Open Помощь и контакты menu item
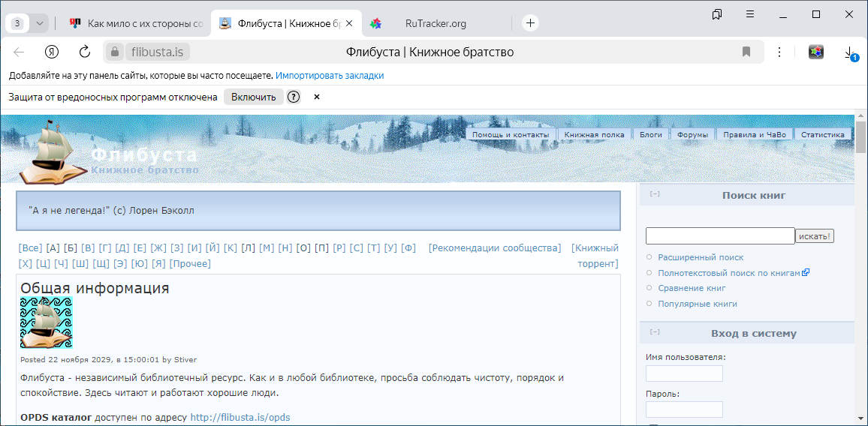The height and width of the screenshot is (426, 868). tap(511, 134)
